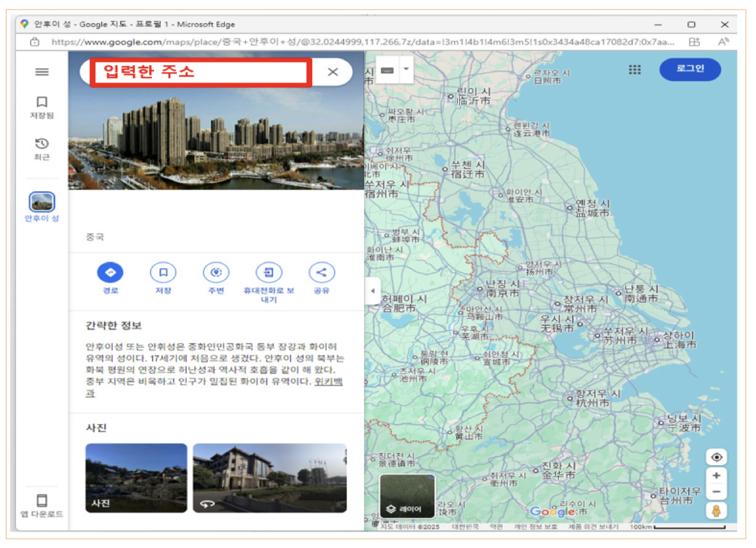Image resolution: width=756 pixels, height=548 pixels.
Task: Click the 쑤첸 시 Suqian map label
Action: 467,169
